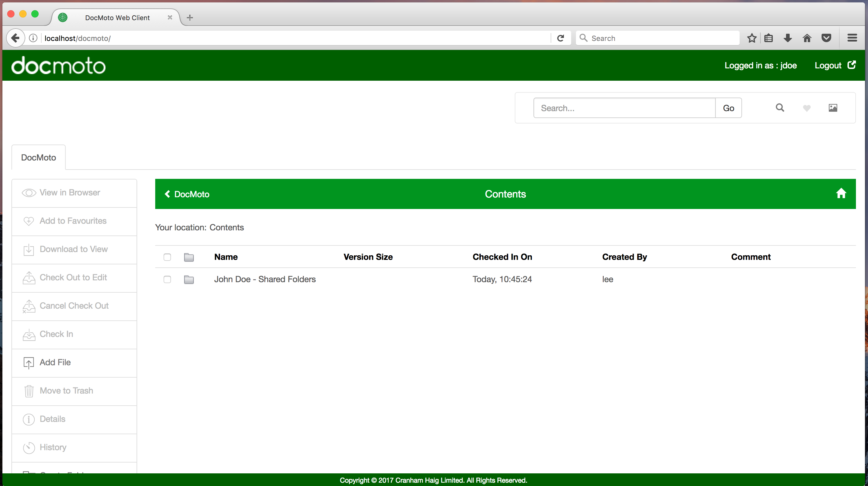Click the Comment column header
Screen dimensions: 868x486
(x=751, y=257)
